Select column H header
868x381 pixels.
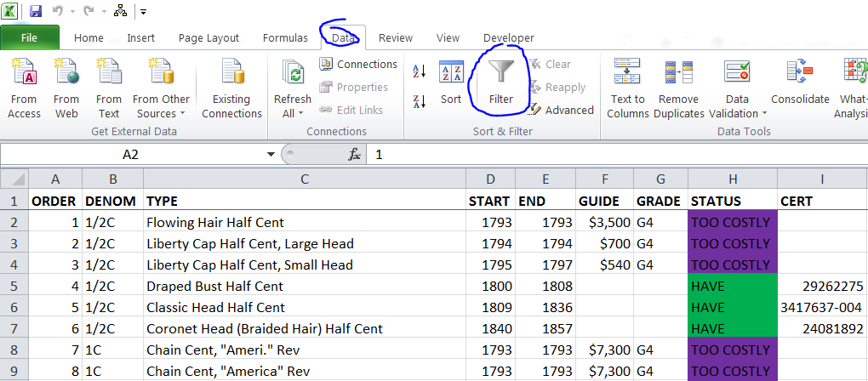coord(733,179)
